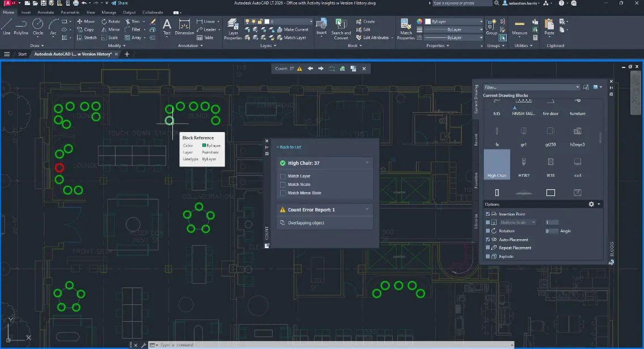
Task: Enable Match Layer checkbox
Action: (x=282, y=176)
